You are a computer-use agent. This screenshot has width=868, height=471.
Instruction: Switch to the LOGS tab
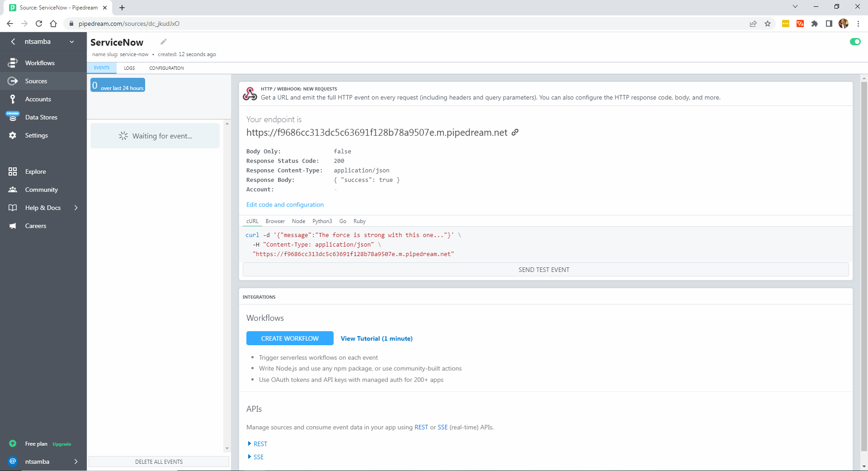coord(129,68)
